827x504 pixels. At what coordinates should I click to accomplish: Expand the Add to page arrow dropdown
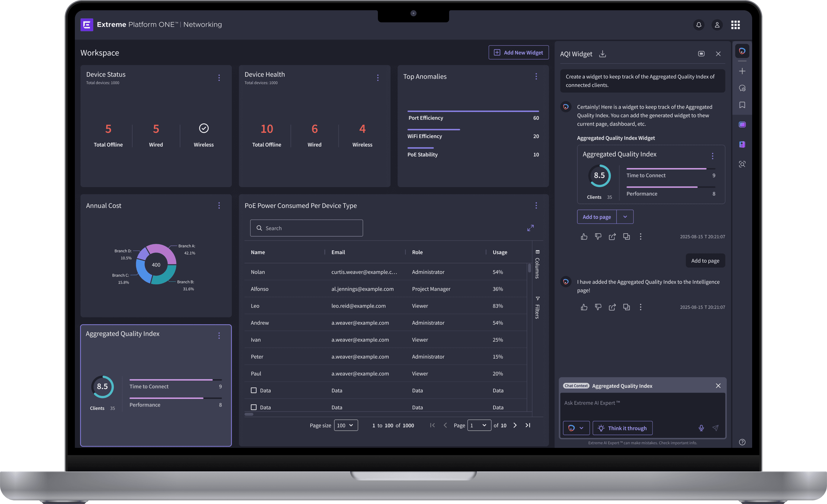point(625,217)
